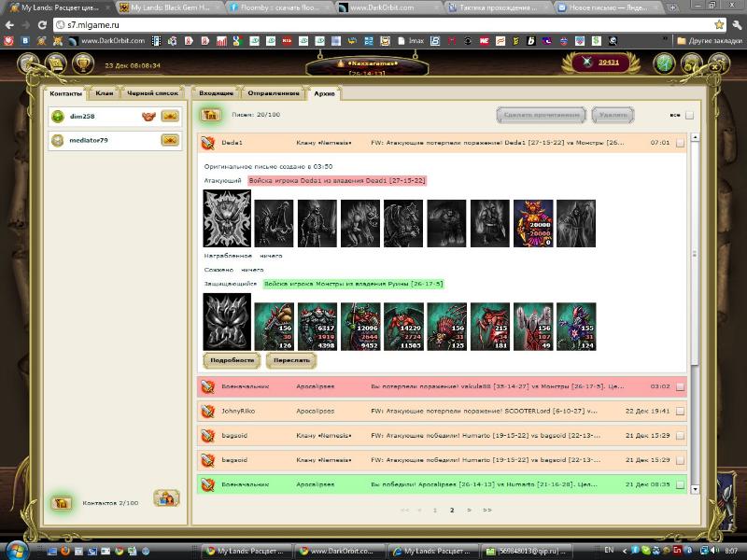Image resolution: width=747 pixels, height=560 pixels.
Task: Click the message list scrollbar down arrow
Action: pyautogui.click(x=695, y=489)
